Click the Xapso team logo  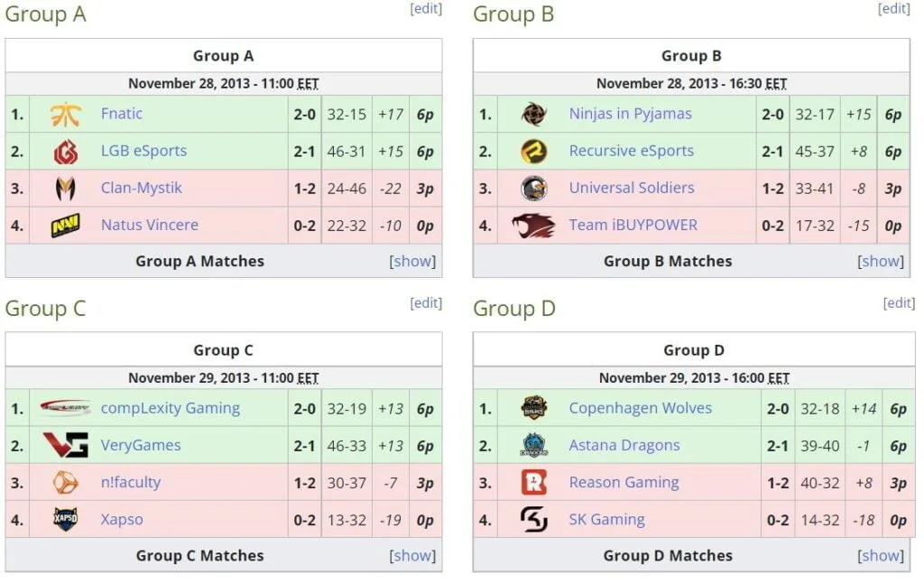point(65,519)
